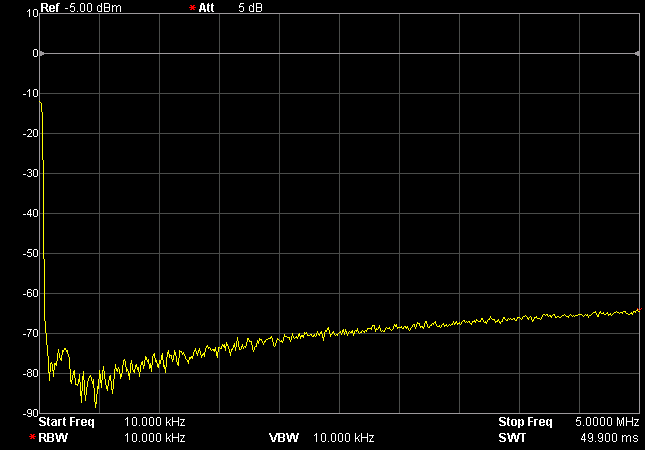
Task: Select the VBW value 10.000 kHz
Action: pyautogui.click(x=343, y=437)
